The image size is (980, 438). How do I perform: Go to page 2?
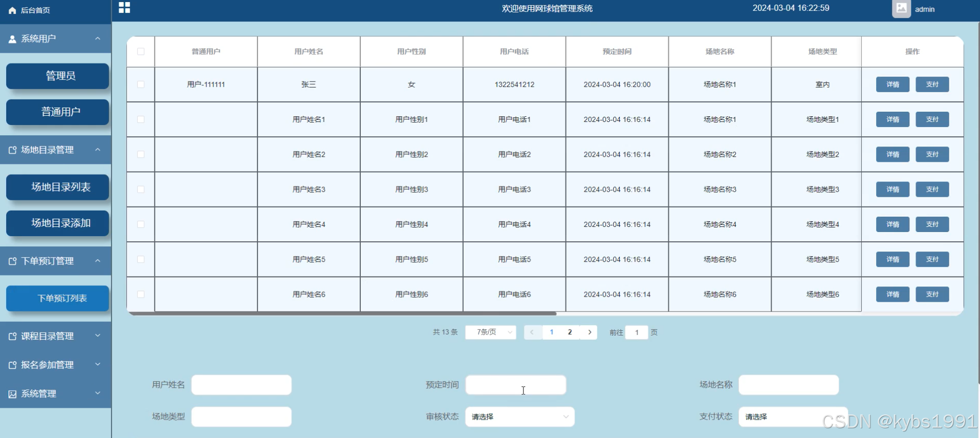click(x=570, y=332)
